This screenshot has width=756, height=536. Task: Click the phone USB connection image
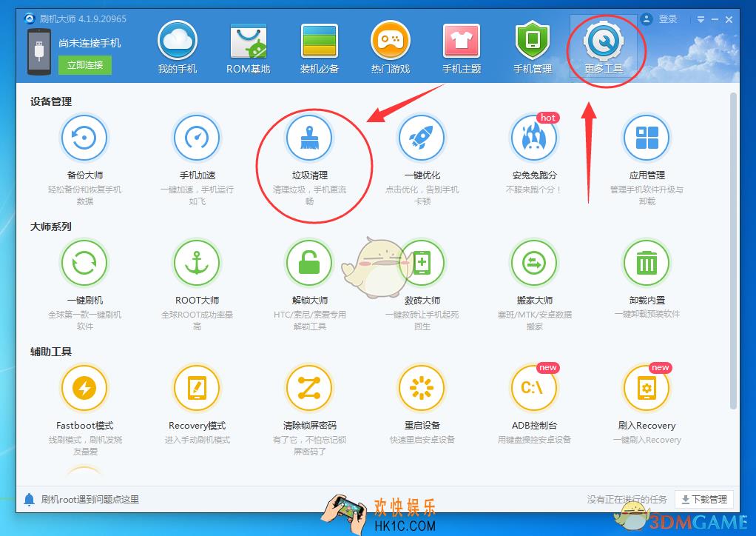[x=39, y=52]
